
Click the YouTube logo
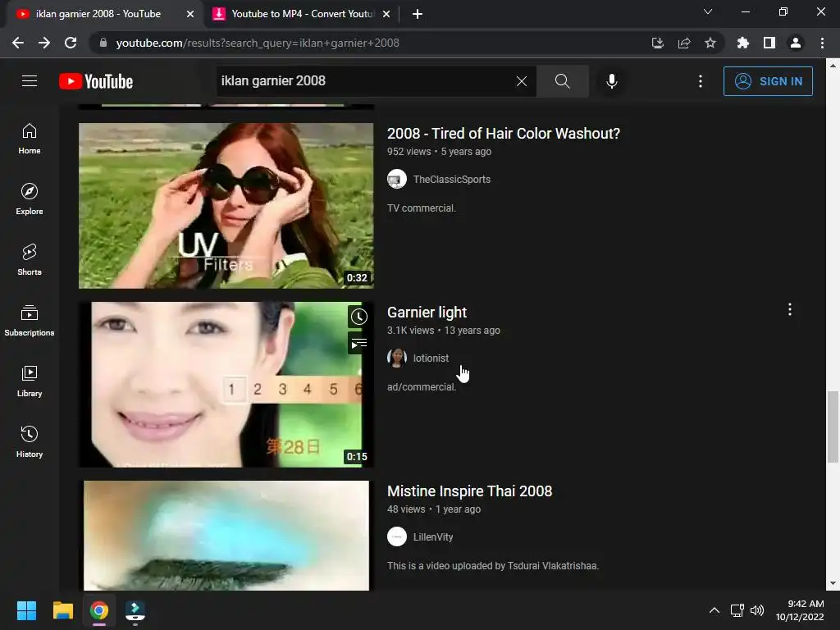(x=96, y=81)
